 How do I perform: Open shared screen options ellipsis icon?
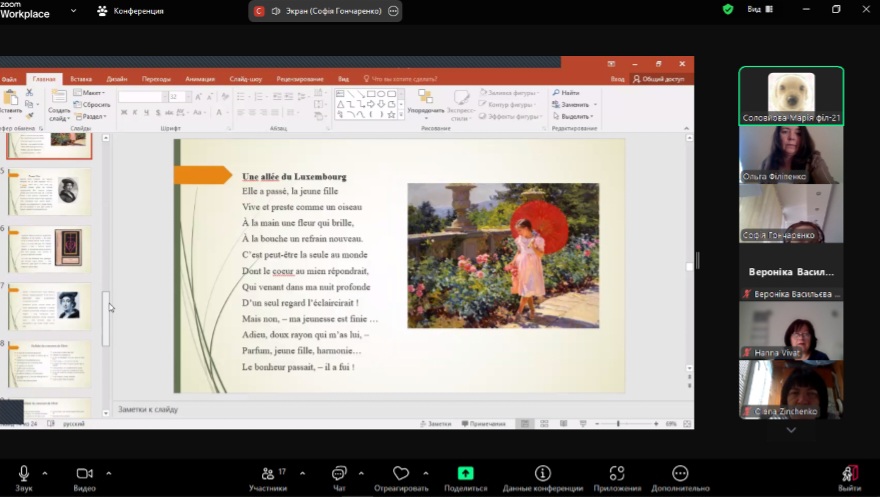(393, 11)
